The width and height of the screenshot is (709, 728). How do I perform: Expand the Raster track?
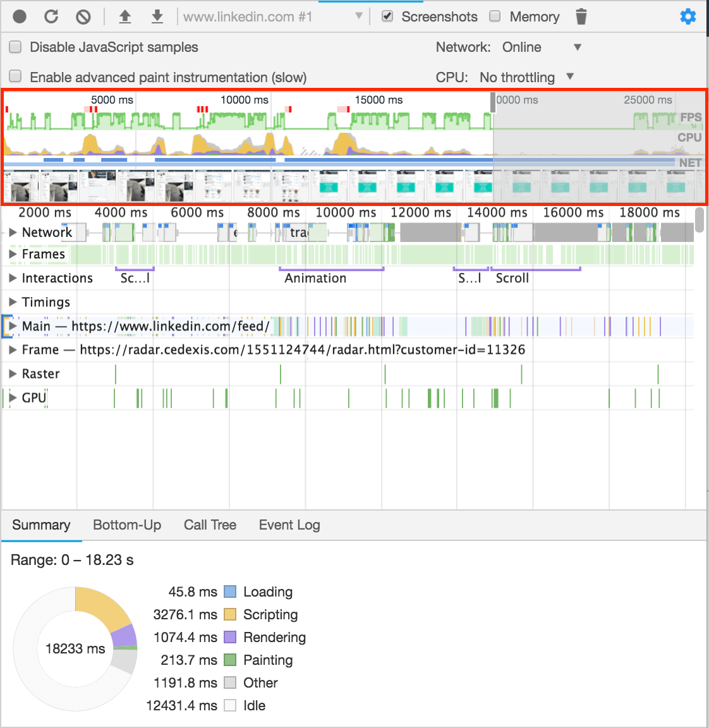tap(13, 373)
